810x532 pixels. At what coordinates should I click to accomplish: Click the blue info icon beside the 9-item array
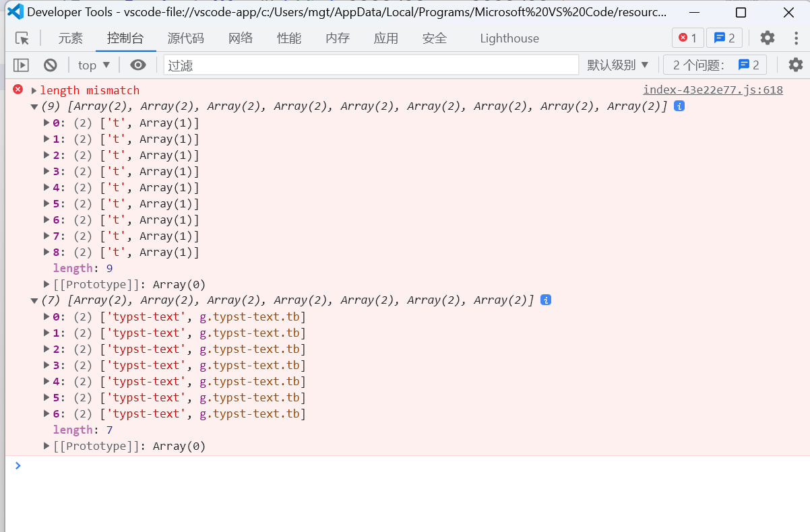679,106
